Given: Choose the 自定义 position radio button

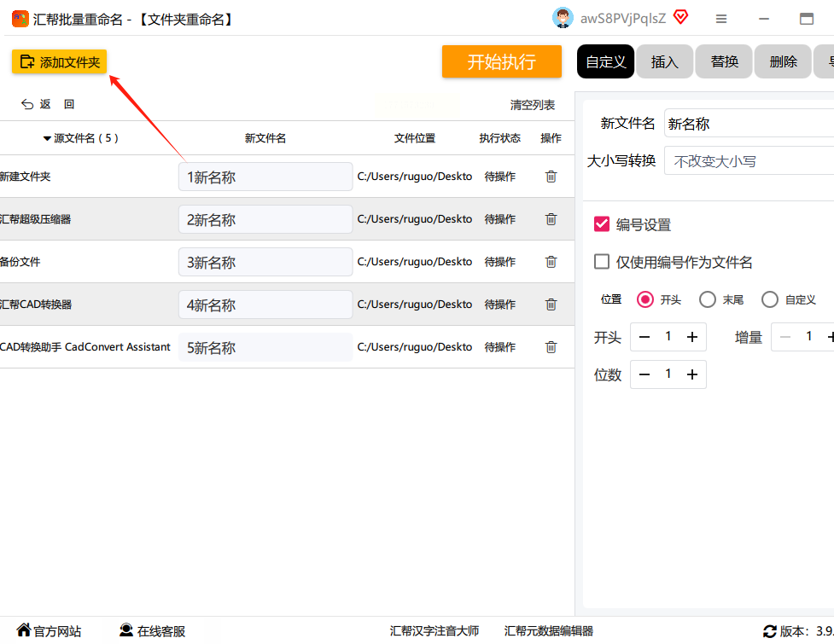Looking at the screenshot, I should coord(770,299).
